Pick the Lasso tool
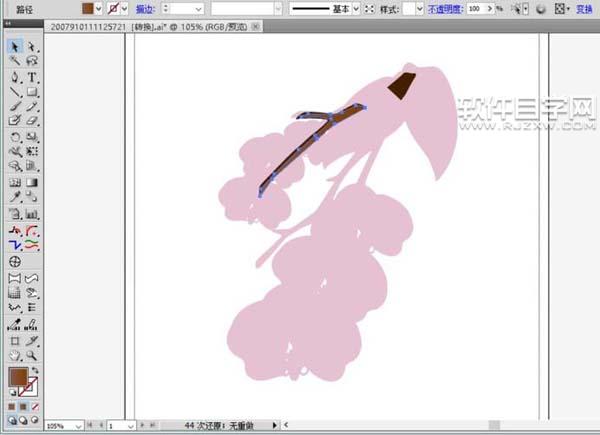Viewport: 600px width, 435px height. click(x=32, y=62)
